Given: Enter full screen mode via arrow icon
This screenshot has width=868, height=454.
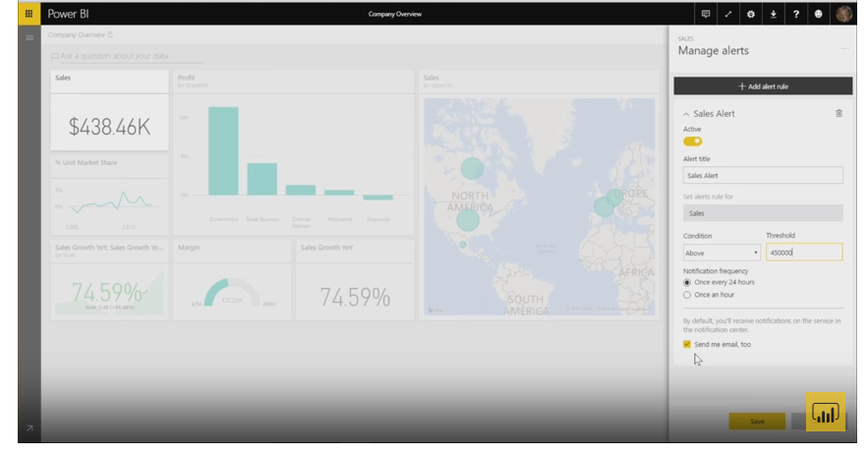Looking at the screenshot, I should 728,15.
